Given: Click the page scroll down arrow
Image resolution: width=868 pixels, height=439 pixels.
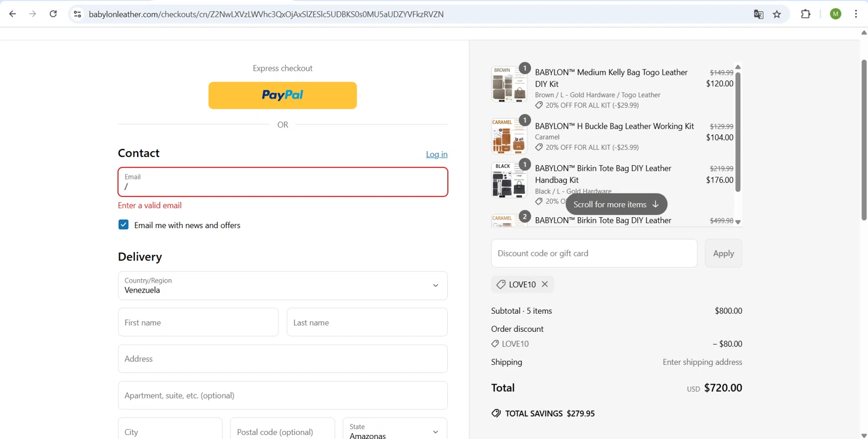Looking at the screenshot, I should (864, 436).
